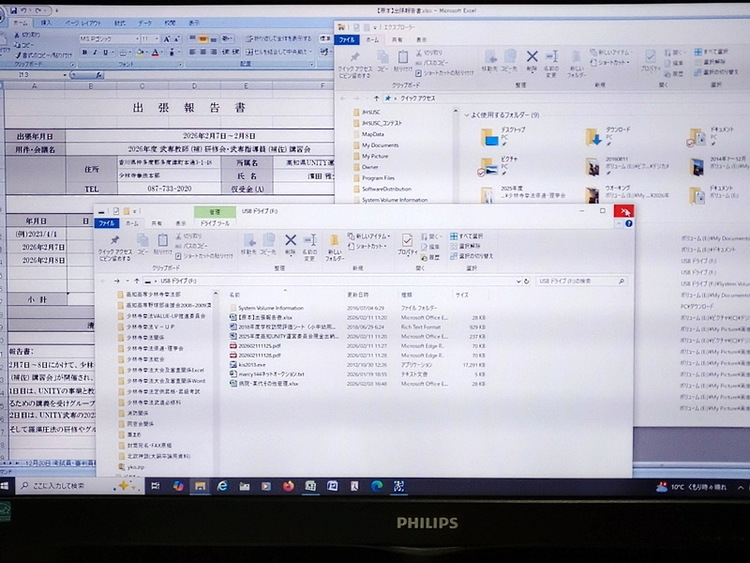Click Up arrow in USB drive window navigation

pos(137,281)
